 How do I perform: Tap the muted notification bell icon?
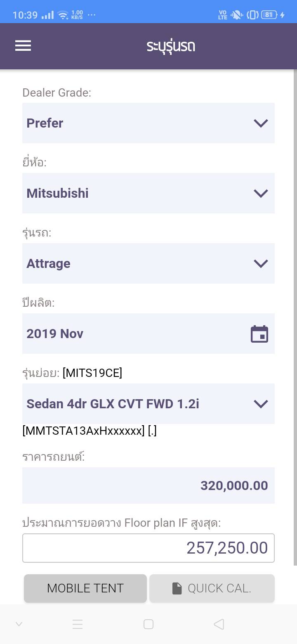[237, 15]
